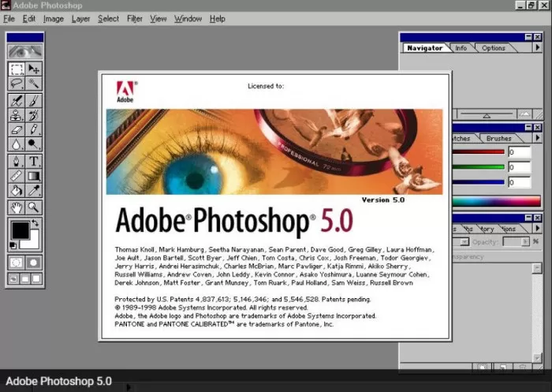The image size is (552, 392).
Task: Select the Hand tool
Action: [17, 207]
